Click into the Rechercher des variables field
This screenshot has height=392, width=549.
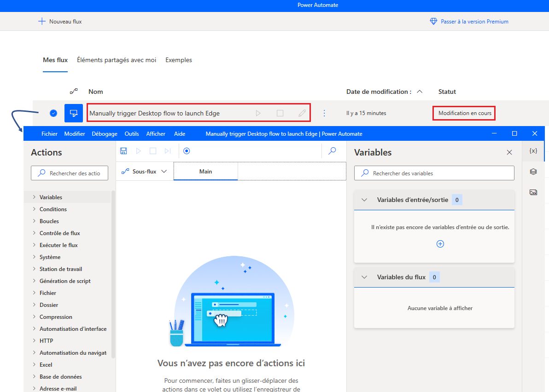click(x=434, y=173)
